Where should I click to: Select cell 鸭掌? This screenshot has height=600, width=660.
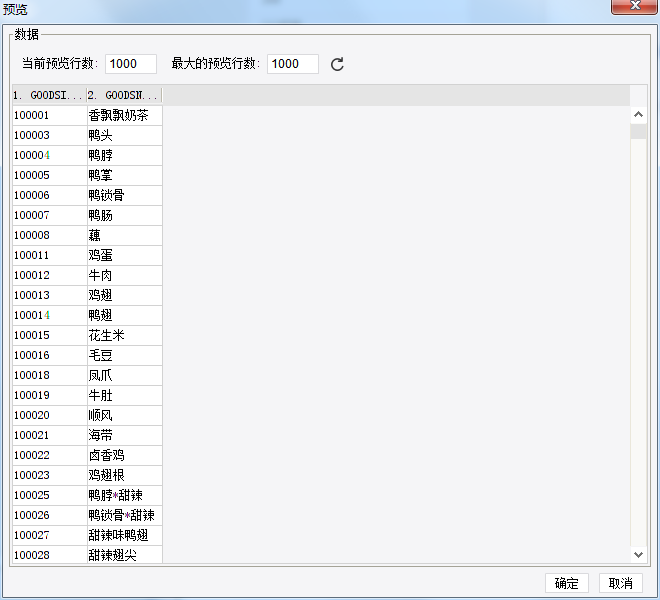pyautogui.click(x=125, y=175)
